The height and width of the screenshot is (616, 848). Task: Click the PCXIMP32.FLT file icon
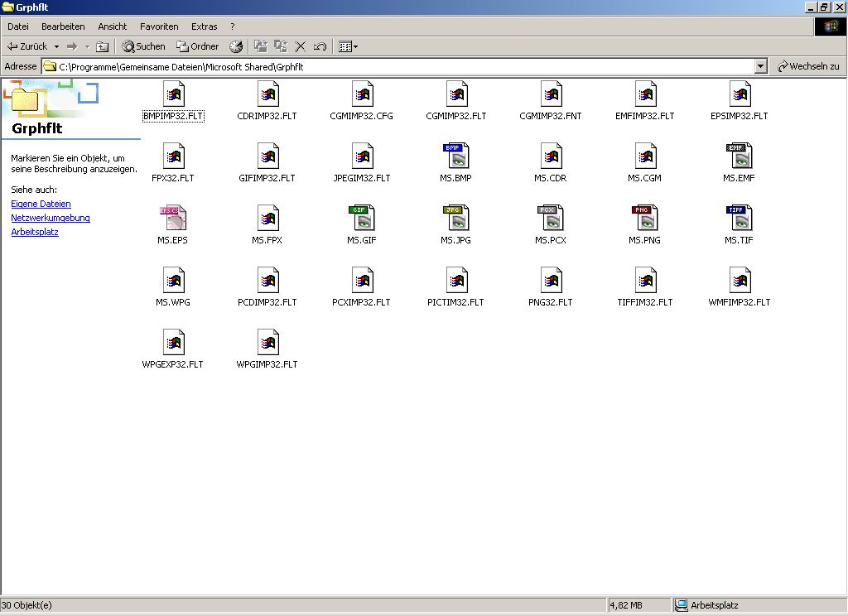point(363,281)
